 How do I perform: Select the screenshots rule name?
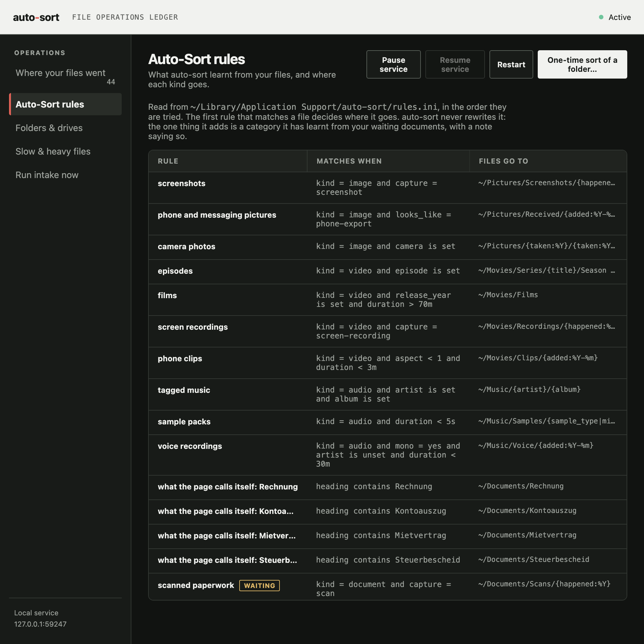coord(181,183)
